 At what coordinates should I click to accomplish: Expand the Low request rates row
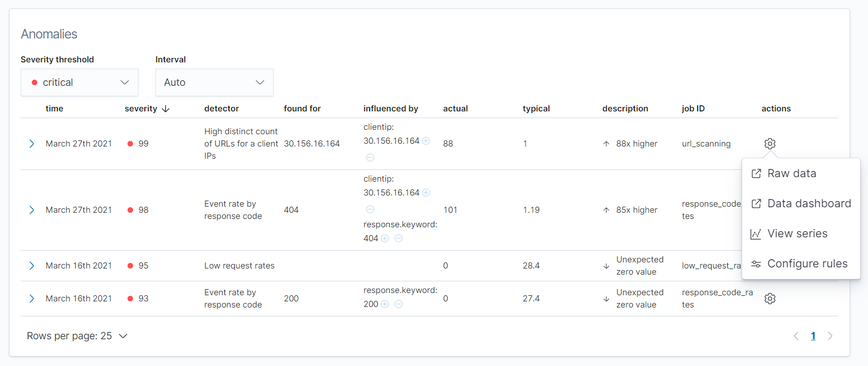(x=32, y=266)
